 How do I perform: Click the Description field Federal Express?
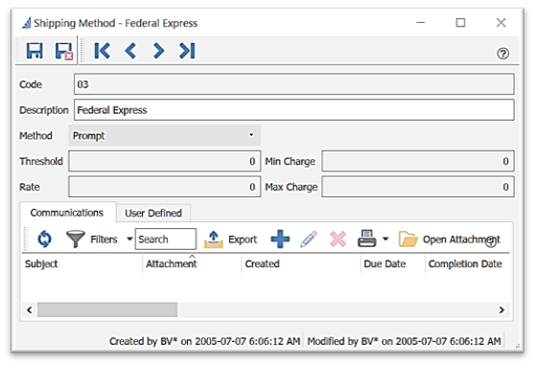tap(294, 110)
